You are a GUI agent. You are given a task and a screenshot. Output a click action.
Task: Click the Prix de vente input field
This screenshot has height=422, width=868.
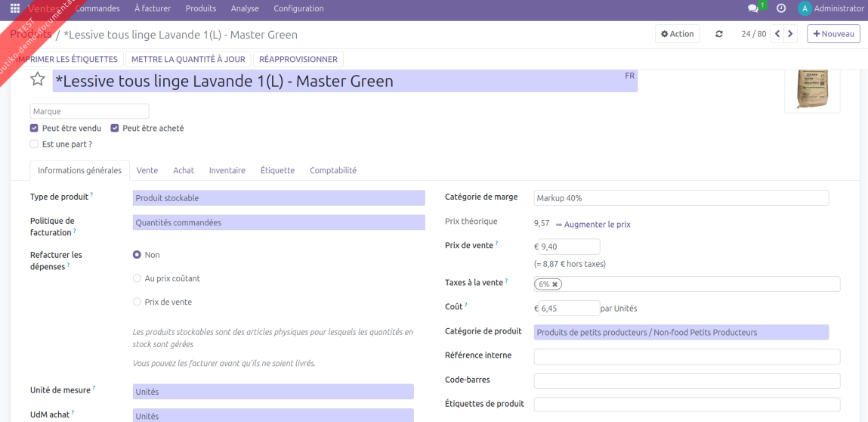569,247
